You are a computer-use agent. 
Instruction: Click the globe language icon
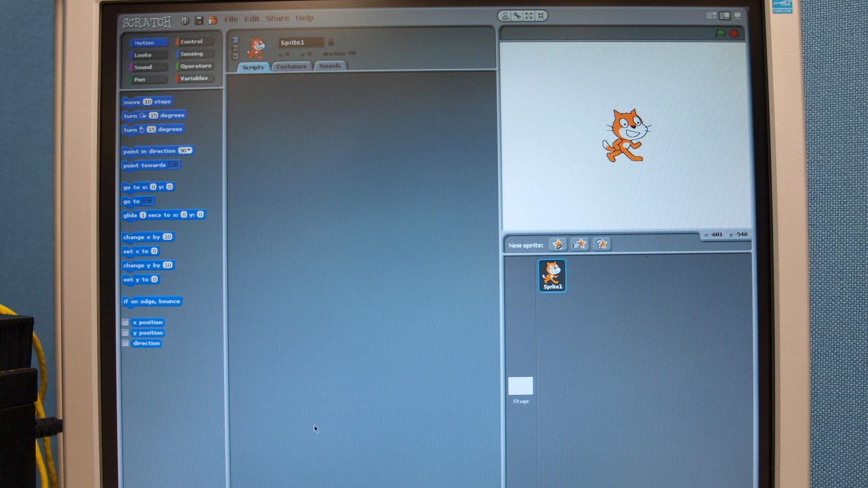(185, 21)
